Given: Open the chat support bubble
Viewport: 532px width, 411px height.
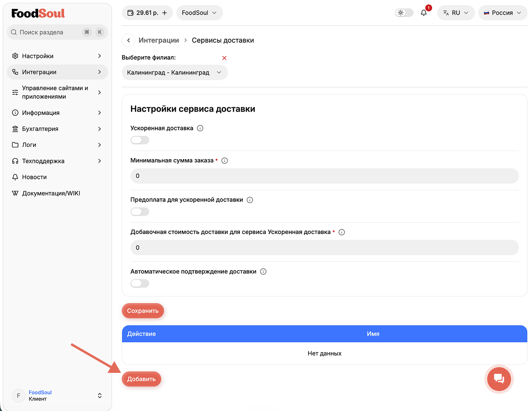Looking at the screenshot, I should (x=499, y=379).
